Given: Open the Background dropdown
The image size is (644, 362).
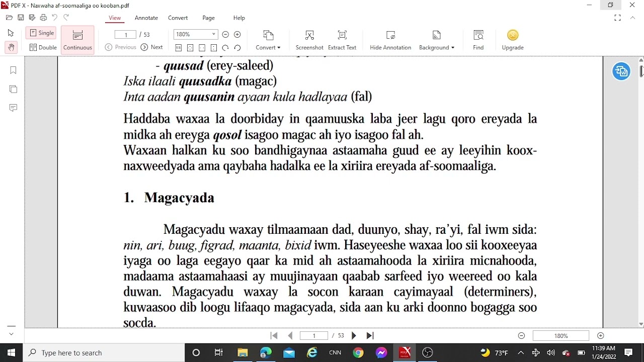Looking at the screenshot, I should (x=436, y=40).
